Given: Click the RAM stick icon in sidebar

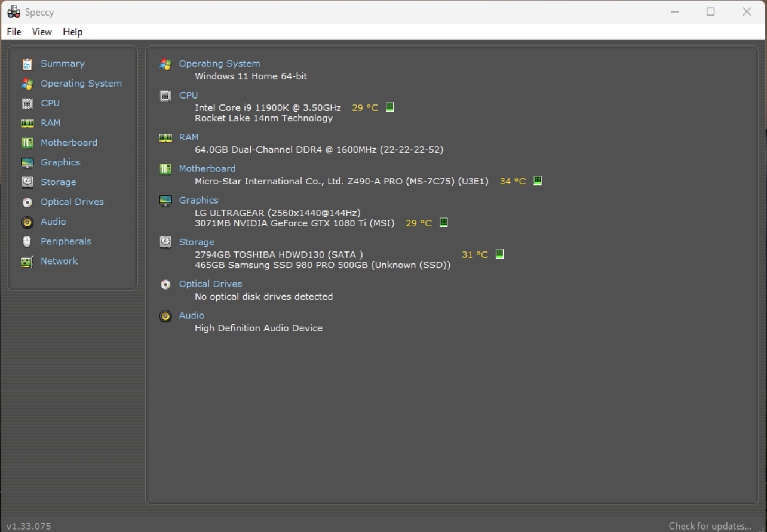Looking at the screenshot, I should (x=27, y=123).
